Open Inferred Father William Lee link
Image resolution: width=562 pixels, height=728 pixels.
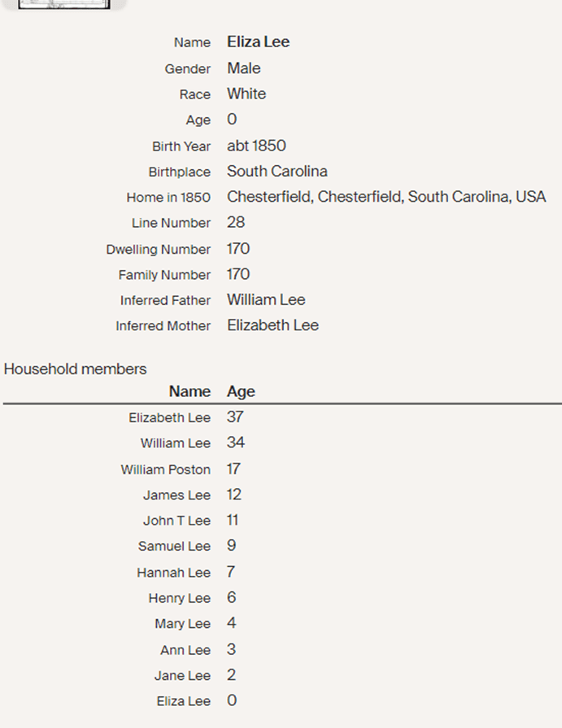pos(266,300)
